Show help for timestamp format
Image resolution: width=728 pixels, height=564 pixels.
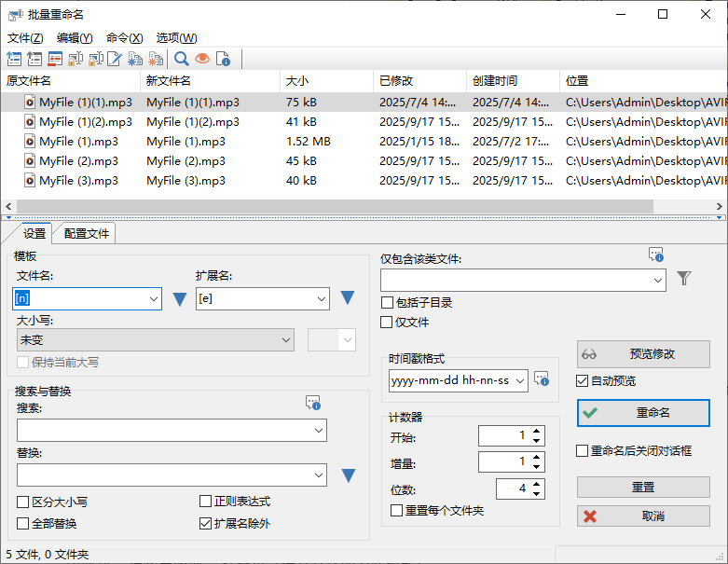pyautogui.click(x=542, y=378)
